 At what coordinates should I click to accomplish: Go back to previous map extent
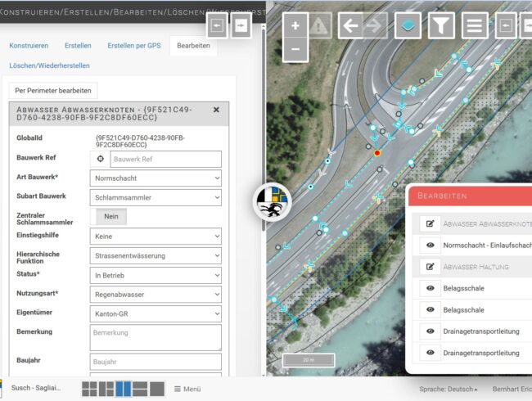coord(350,25)
